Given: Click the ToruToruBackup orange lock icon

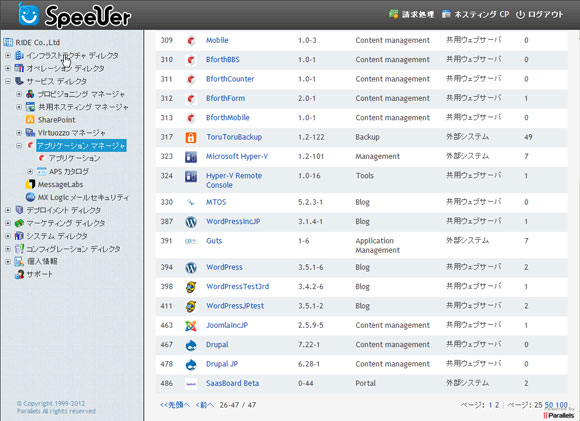Looking at the screenshot, I should click(190, 137).
